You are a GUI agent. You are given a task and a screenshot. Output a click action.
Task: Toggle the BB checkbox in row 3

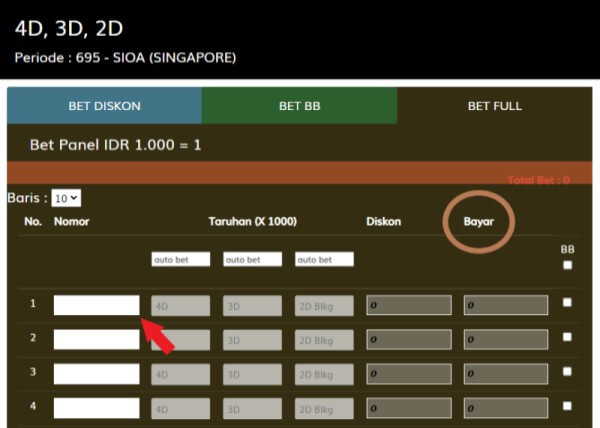click(568, 373)
